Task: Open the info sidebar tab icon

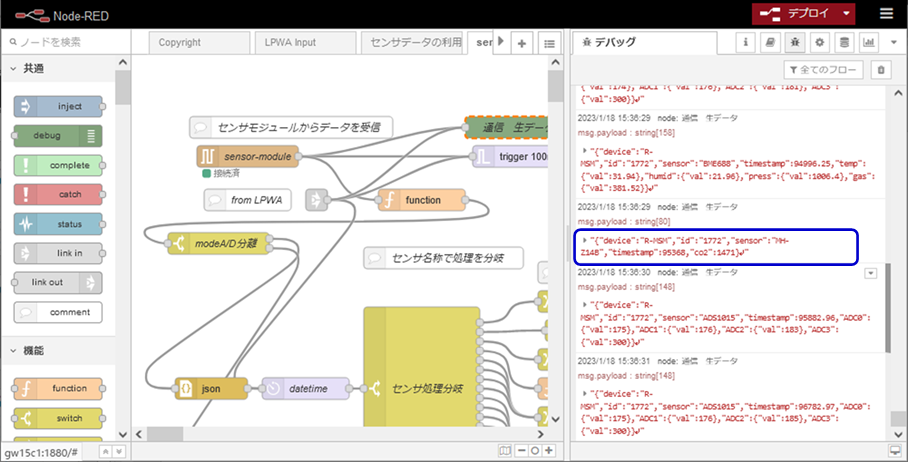Action: 746,42
